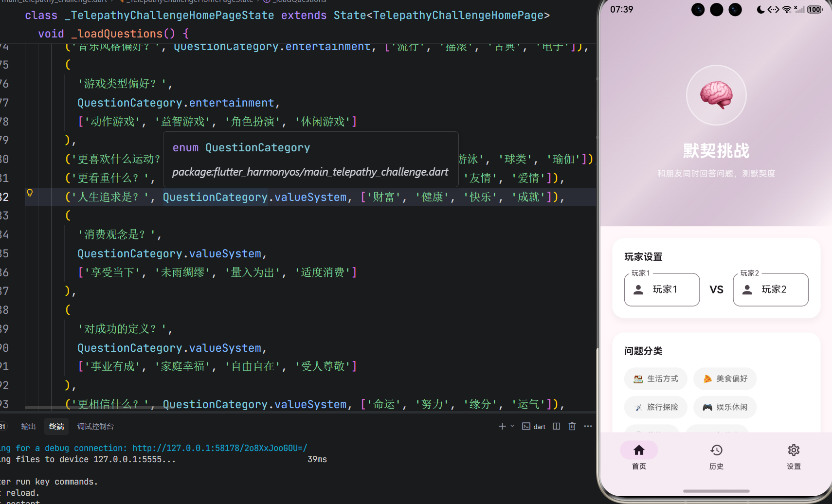Click the _TelepathyChallengeHomePageState class name
832x504 pixels.
pos(169,16)
